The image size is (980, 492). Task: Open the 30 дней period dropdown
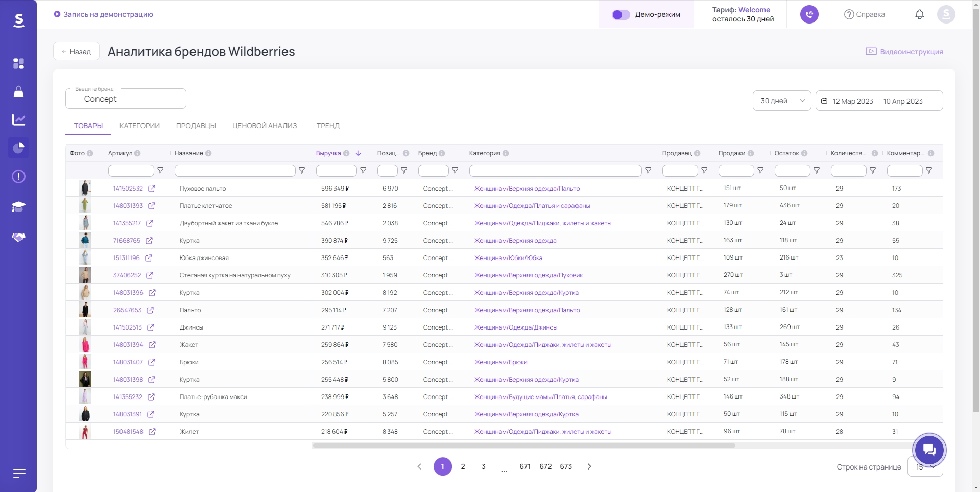[x=782, y=101]
